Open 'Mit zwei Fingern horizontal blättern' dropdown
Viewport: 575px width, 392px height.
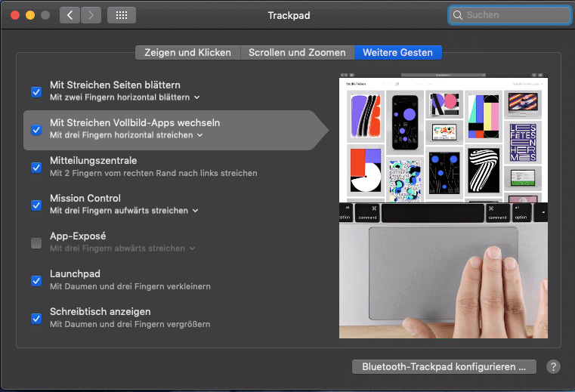pyautogui.click(x=125, y=97)
